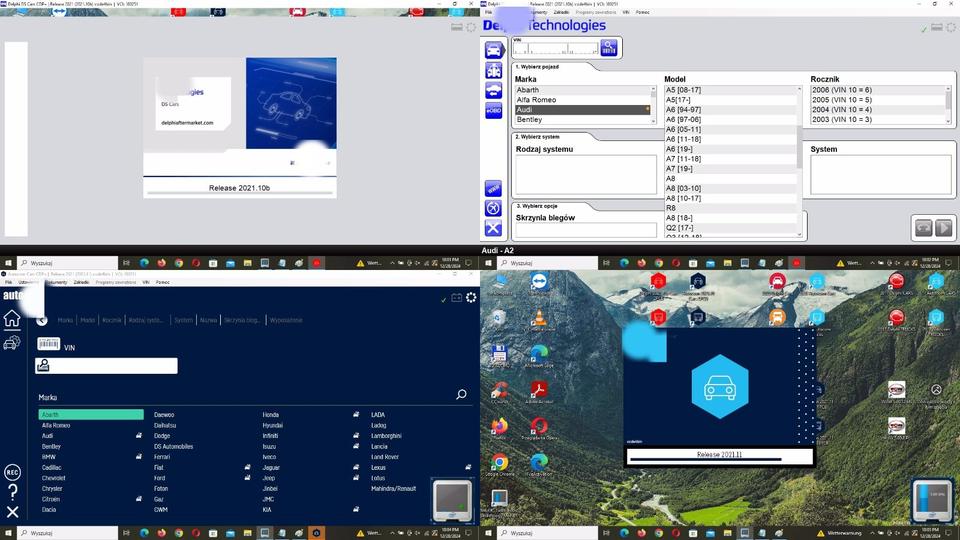This screenshot has height=540, width=960.
Task: Click the back arrow in Autocom breadcrumb
Action: tap(42, 320)
